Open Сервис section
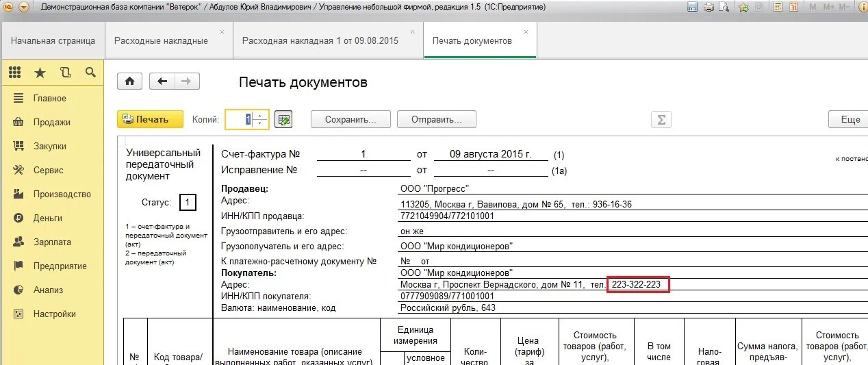 click(52, 170)
